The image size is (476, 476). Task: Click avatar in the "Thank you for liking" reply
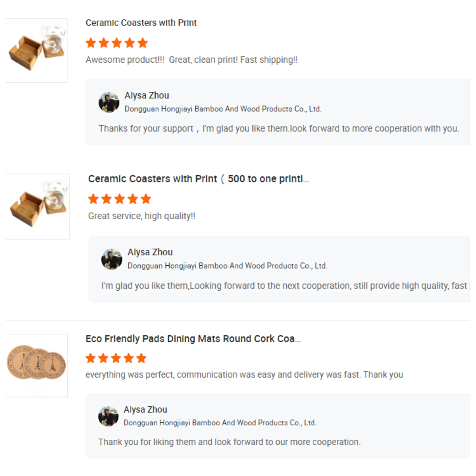108,416
